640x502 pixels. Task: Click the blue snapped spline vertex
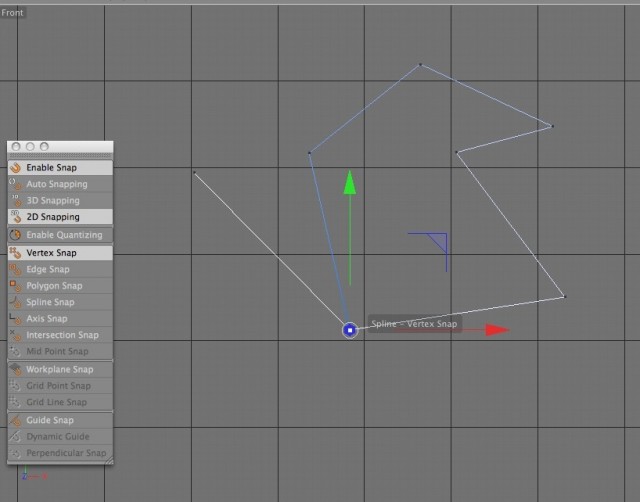(x=350, y=330)
